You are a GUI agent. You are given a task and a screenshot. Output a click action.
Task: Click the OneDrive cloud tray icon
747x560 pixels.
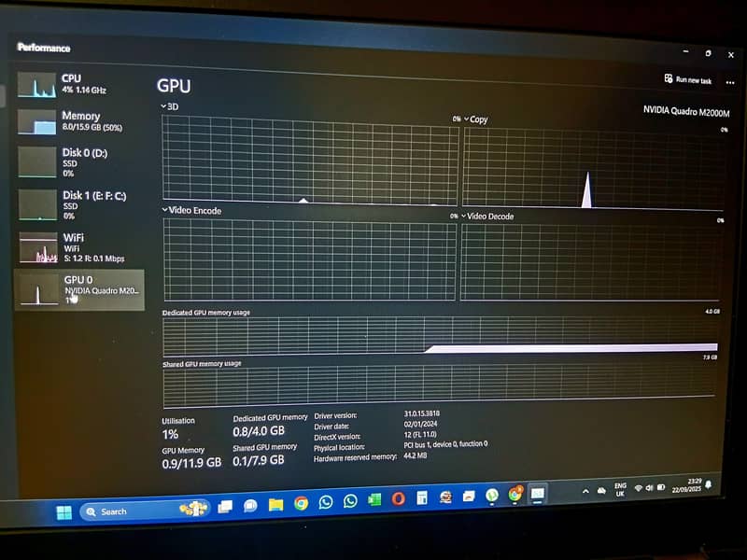[601, 491]
